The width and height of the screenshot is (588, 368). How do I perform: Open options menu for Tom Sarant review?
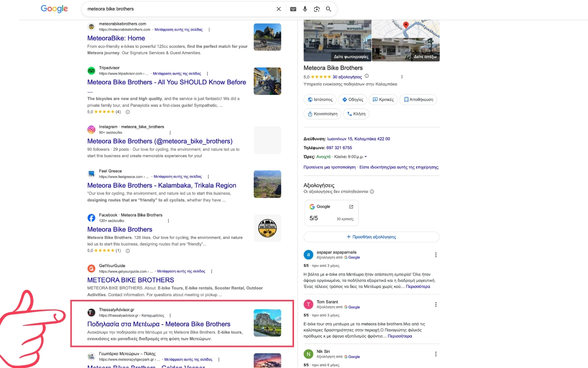tap(436, 304)
